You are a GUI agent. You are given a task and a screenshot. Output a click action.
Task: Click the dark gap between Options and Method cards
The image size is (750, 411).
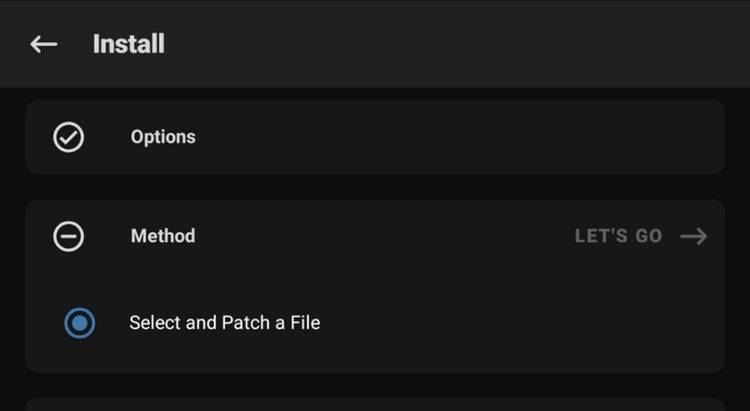tap(375, 187)
